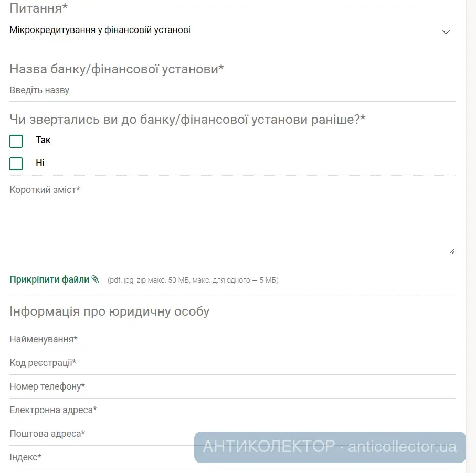Click the Індекс input field
The height and width of the screenshot is (473, 476).
tap(100, 457)
